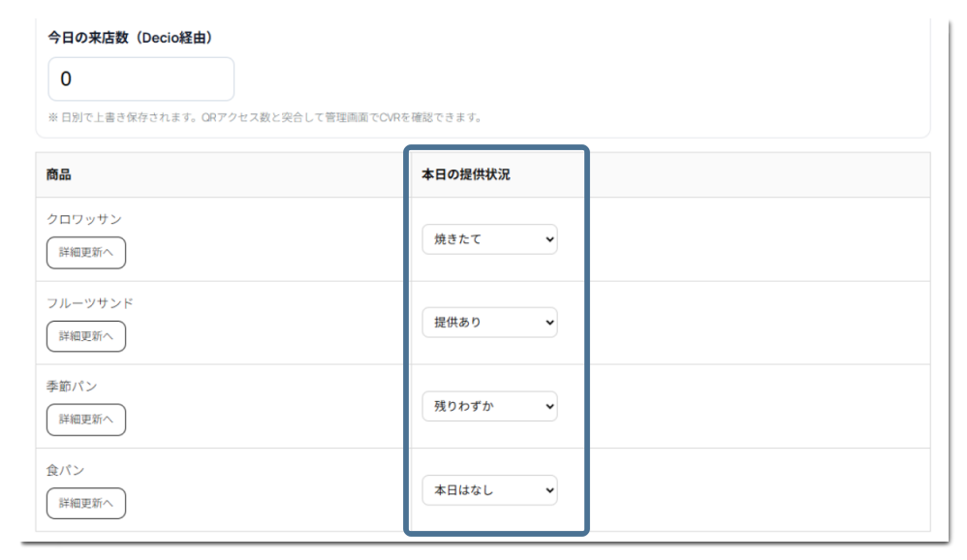Screen dimensions: 967x560
Task: Select the フルーツサンド product name
Action: [x=90, y=303]
